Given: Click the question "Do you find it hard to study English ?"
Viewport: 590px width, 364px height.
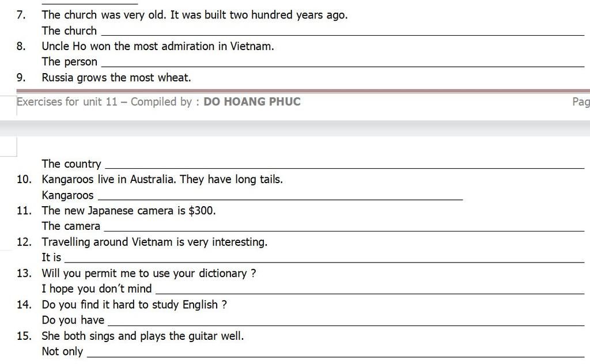Looking at the screenshot, I should point(134,305).
